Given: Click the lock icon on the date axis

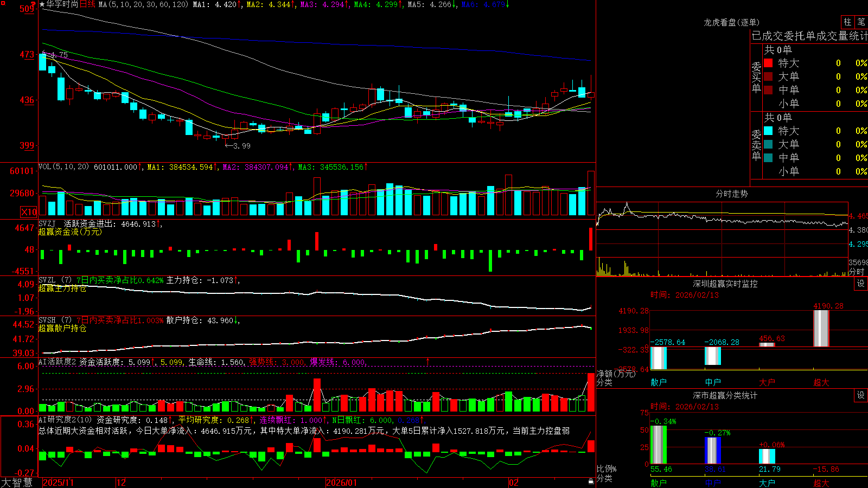Looking at the screenshot, I should coord(591,481).
